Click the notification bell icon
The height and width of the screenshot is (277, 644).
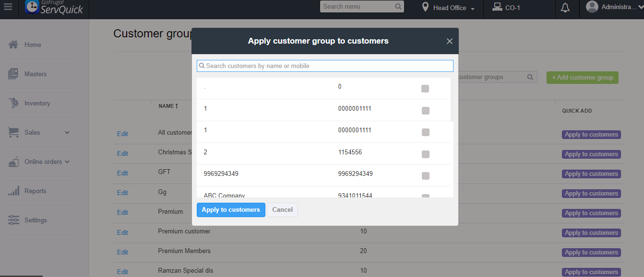pyautogui.click(x=565, y=8)
